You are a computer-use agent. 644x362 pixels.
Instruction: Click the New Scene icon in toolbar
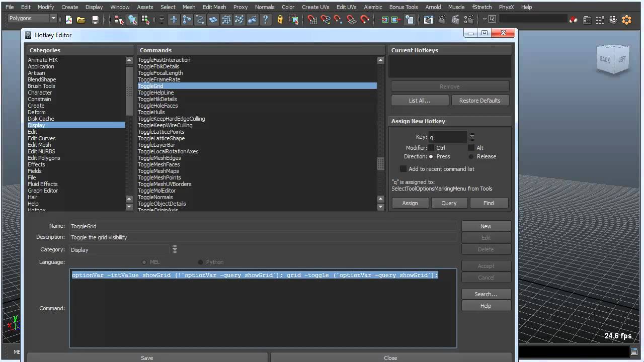point(69,20)
